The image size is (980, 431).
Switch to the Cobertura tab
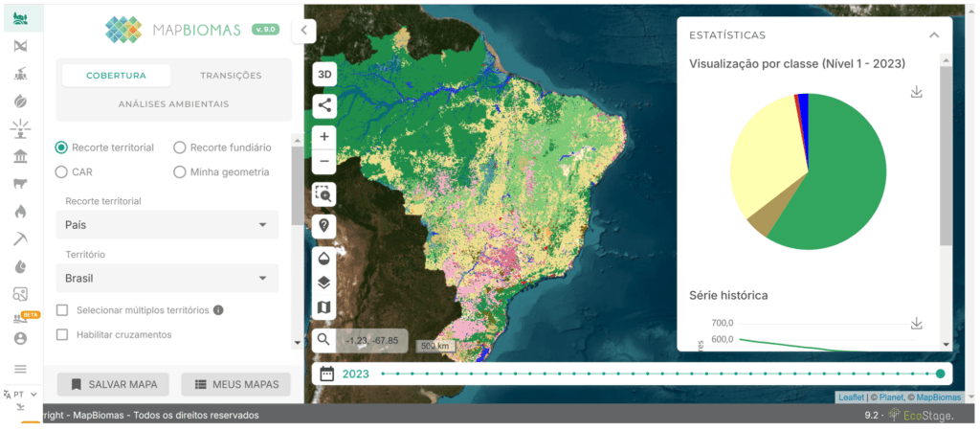tap(116, 76)
